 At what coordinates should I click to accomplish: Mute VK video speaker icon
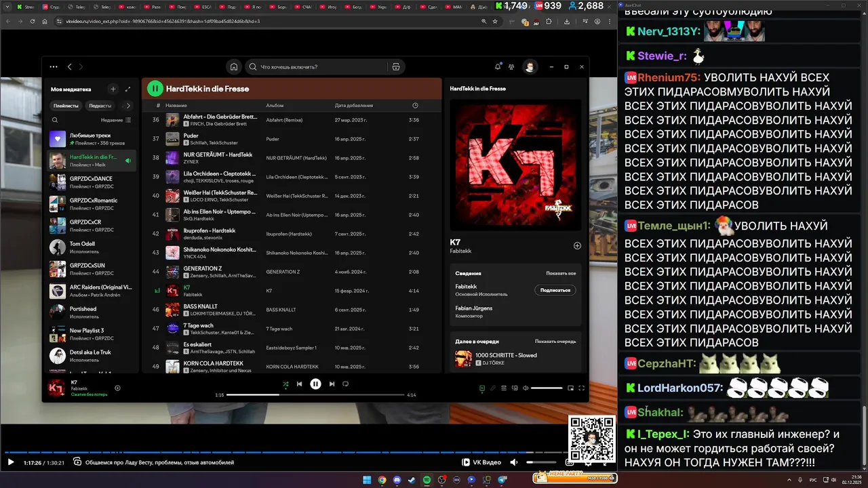513,462
